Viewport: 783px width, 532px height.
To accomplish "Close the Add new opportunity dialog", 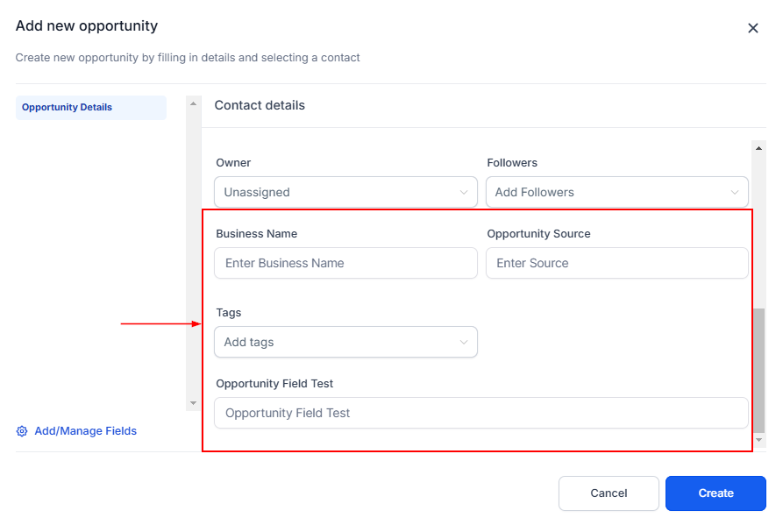I will click(752, 28).
